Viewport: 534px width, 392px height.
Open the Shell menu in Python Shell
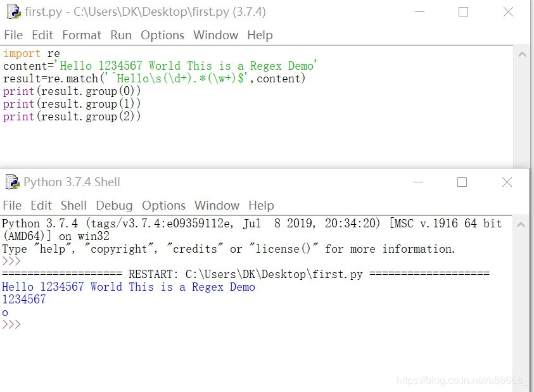(x=73, y=205)
